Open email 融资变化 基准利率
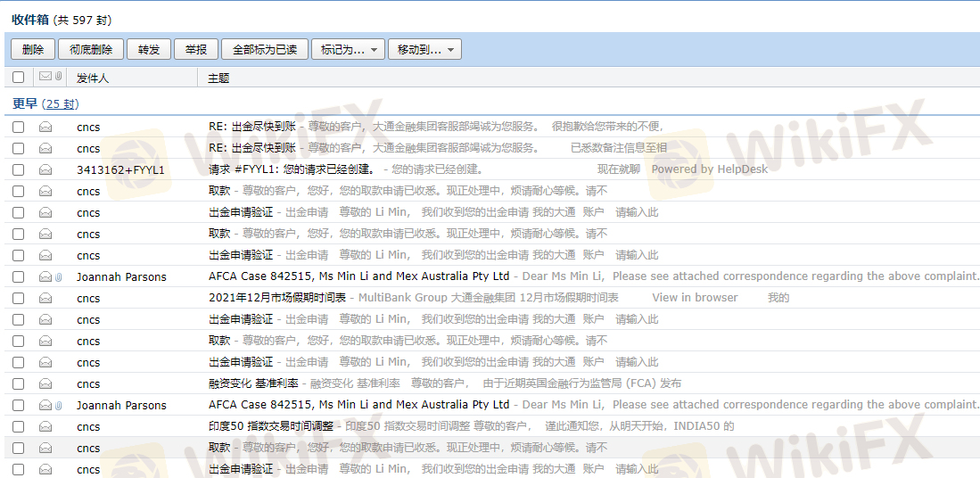This screenshot has width=980, height=478. pyautogui.click(x=254, y=383)
